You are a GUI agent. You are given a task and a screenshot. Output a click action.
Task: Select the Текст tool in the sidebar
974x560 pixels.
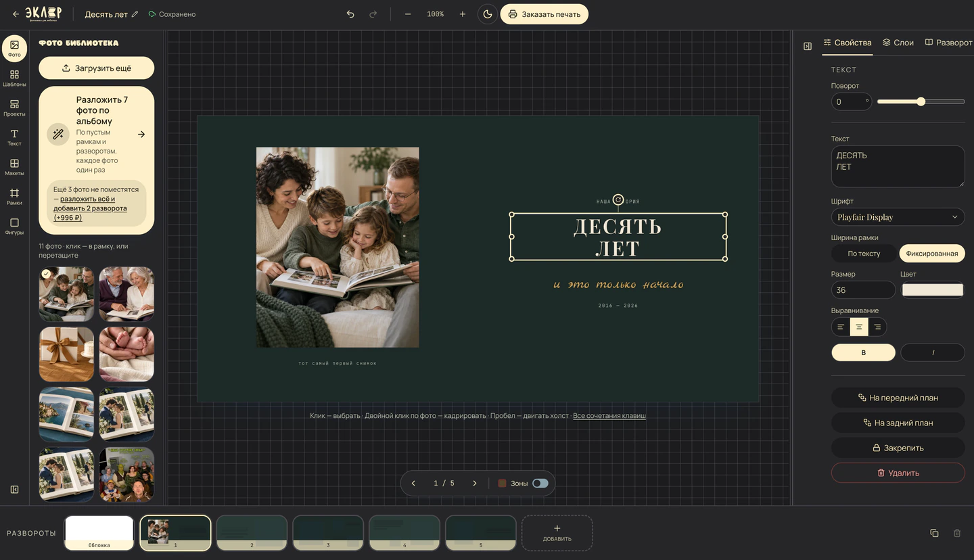click(14, 138)
